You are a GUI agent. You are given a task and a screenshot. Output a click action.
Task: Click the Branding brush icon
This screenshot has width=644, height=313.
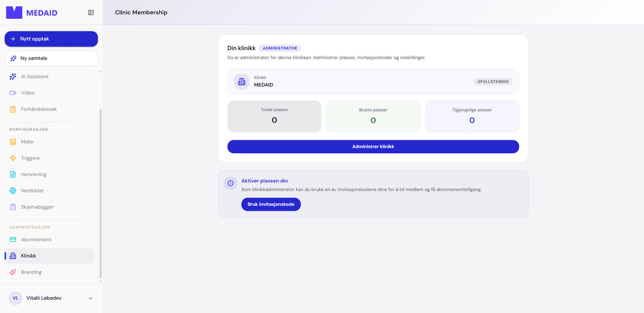click(x=13, y=272)
